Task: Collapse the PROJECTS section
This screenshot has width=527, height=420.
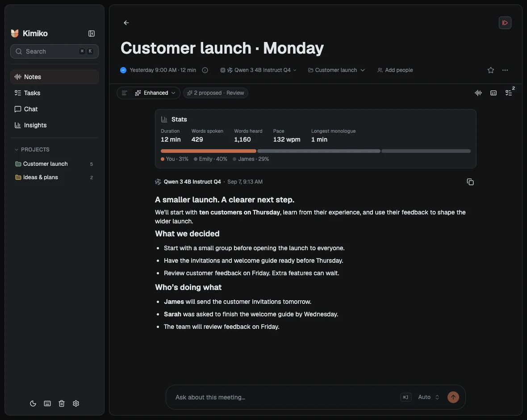Action: coord(32,149)
